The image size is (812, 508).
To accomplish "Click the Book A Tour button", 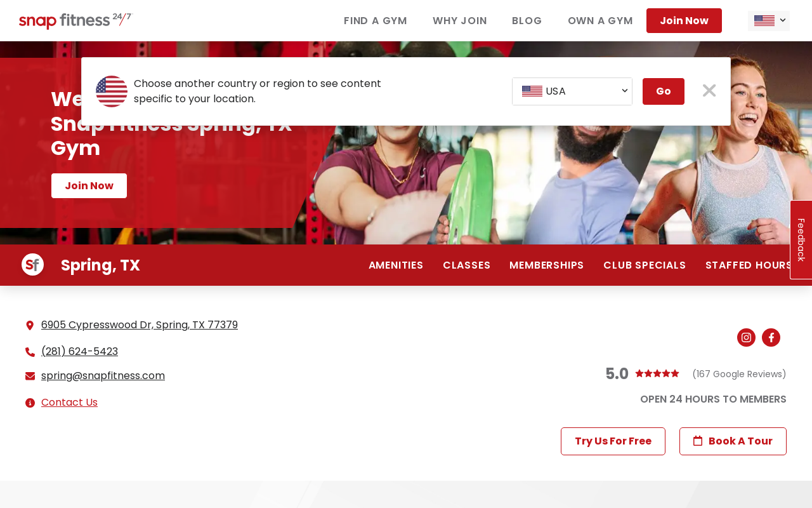I will (x=733, y=441).
